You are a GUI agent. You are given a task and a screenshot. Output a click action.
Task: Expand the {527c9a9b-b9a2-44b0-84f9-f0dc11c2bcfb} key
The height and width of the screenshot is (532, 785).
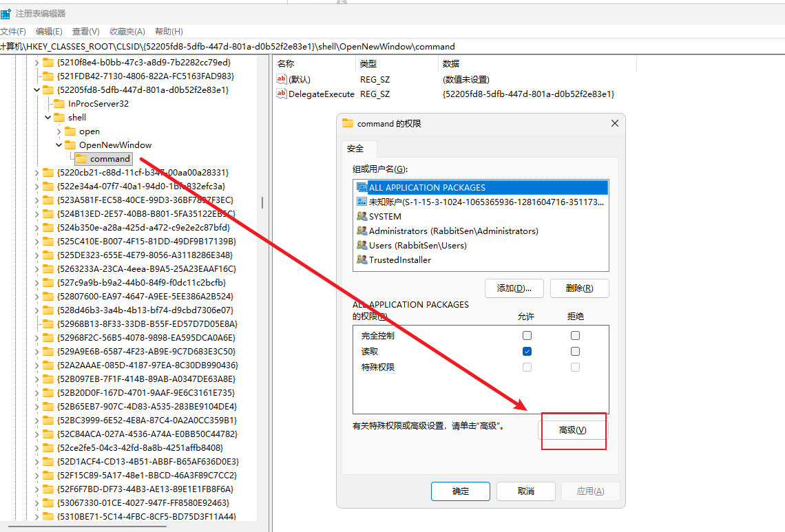tap(36, 283)
